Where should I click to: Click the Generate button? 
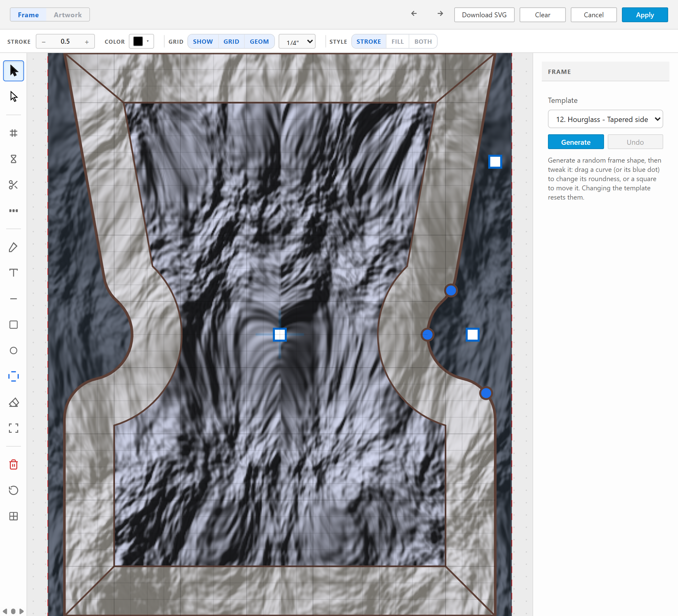(576, 142)
